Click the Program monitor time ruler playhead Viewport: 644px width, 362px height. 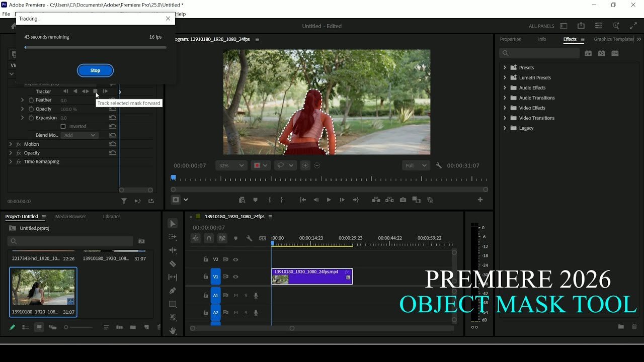coord(173,177)
